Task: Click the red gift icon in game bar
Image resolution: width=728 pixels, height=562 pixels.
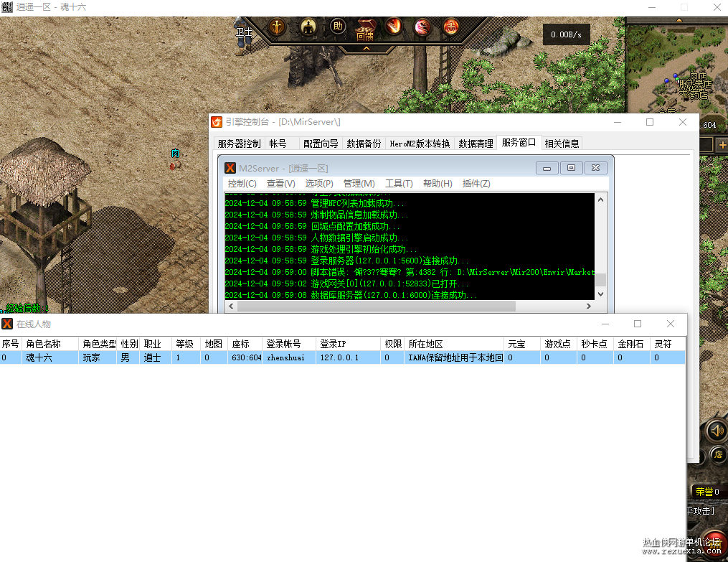Action: pos(451,27)
